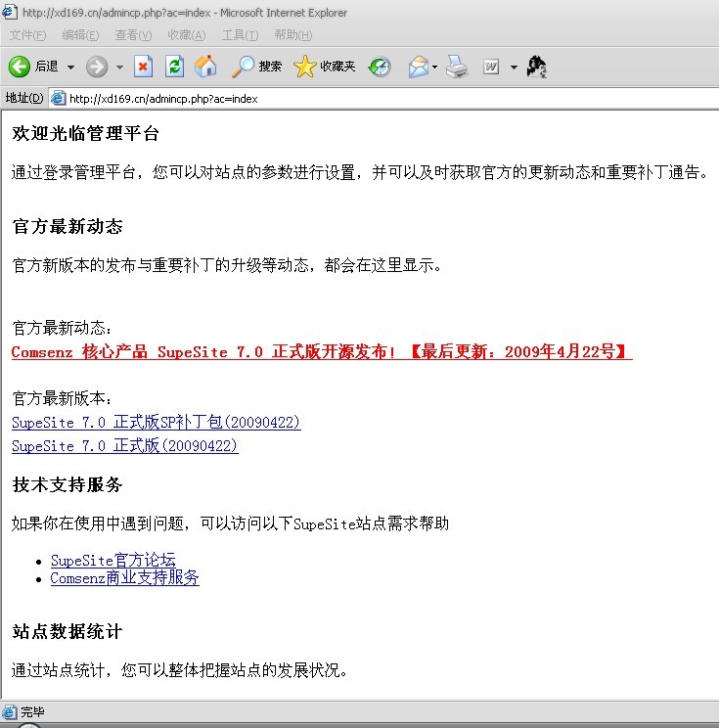Edit page with the Word icon
Viewport: 719px width, 728px height.
pos(491,67)
